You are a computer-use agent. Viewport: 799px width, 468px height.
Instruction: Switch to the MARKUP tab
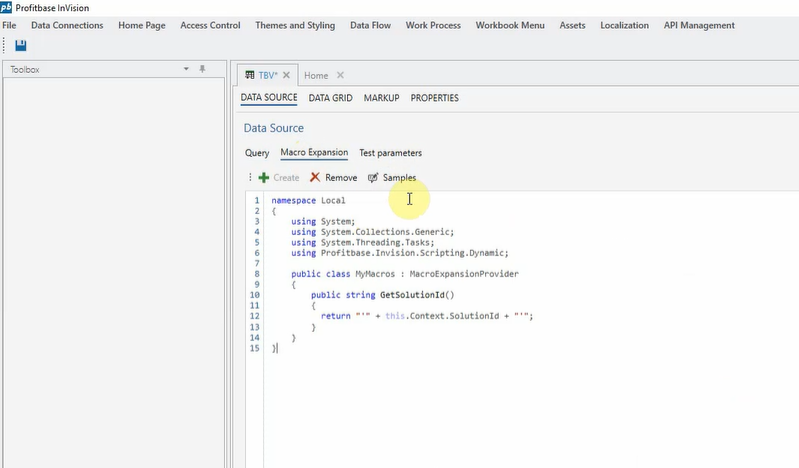coord(381,98)
